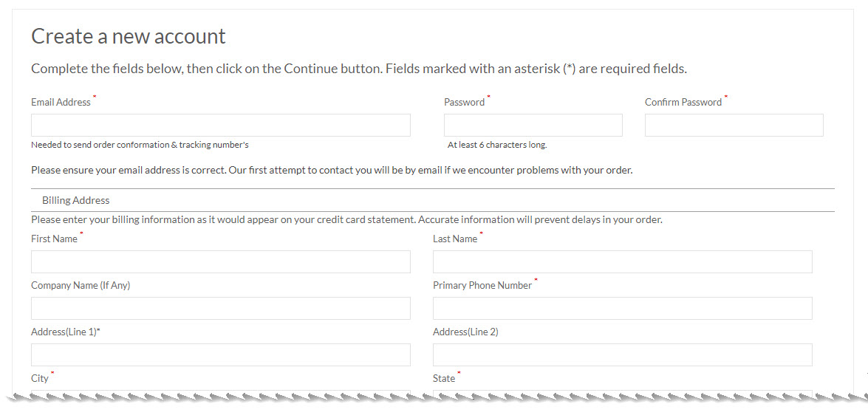Click into the Address (Line 2) field
This screenshot has width=868, height=418.
pos(622,355)
